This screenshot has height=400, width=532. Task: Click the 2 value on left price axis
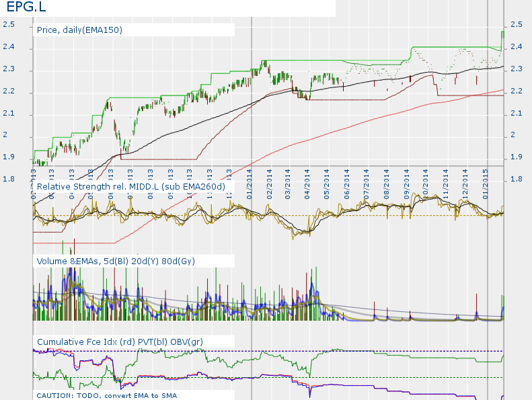(x=5, y=135)
